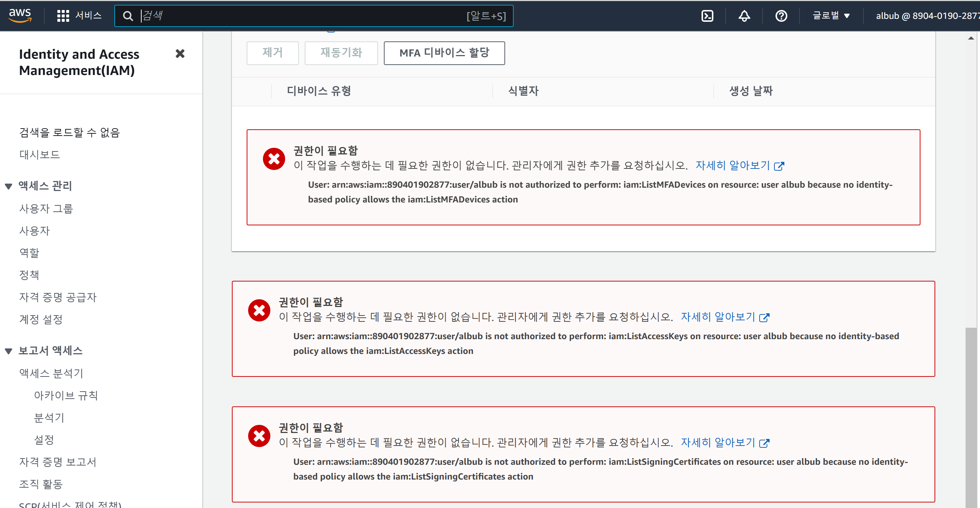The width and height of the screenshot is (980, 508).
Task: Sort by 식별자 column header
Action: tap(524, 91)
